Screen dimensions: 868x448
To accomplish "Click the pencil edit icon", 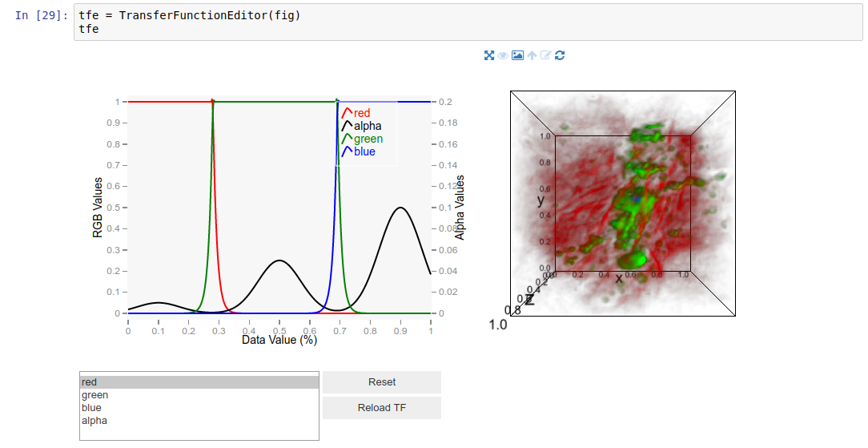I will pos(546,55).
